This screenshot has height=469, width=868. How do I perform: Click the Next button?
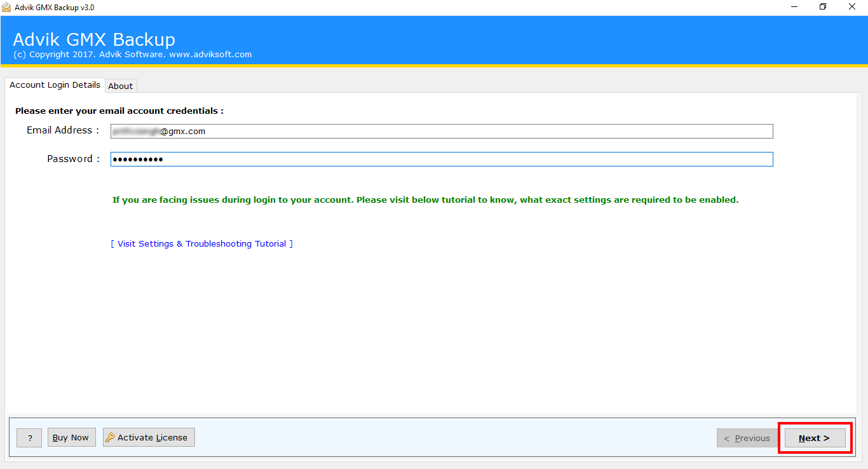(815, 438)
